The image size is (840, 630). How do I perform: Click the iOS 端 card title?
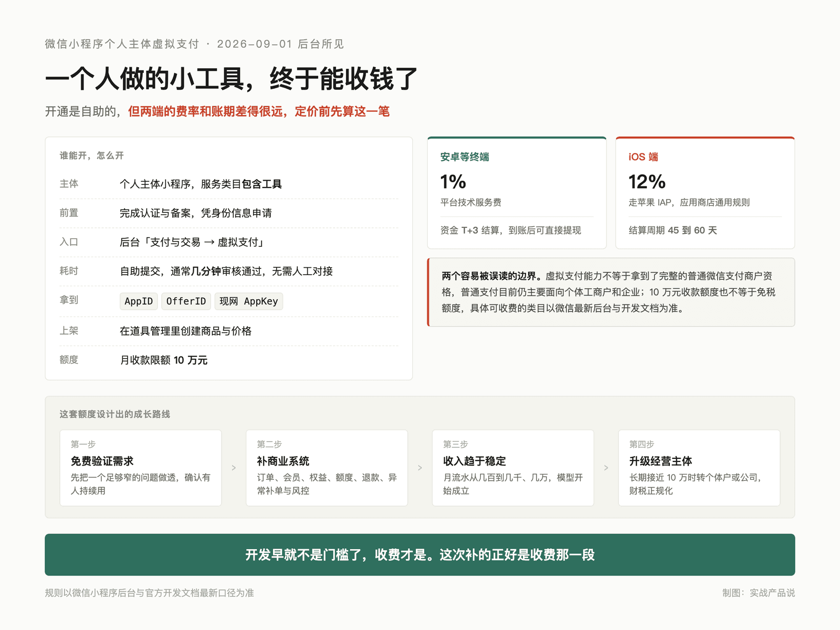(643, 157)
